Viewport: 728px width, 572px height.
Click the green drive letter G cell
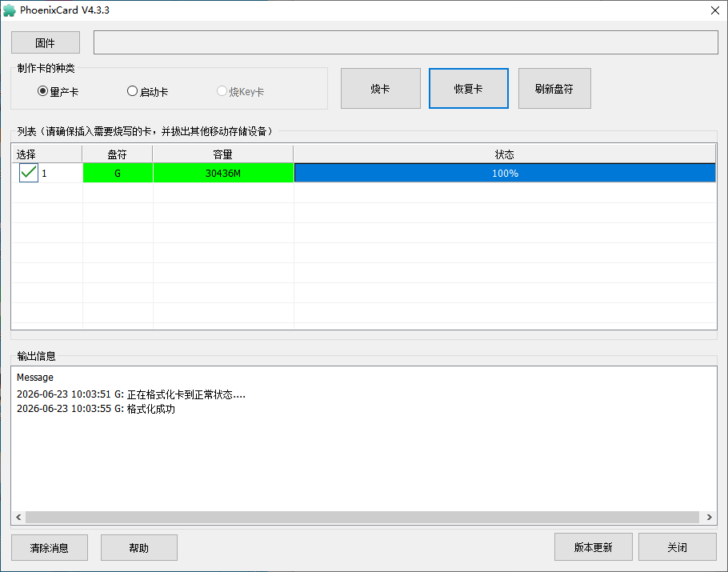(x=118, y=173)
